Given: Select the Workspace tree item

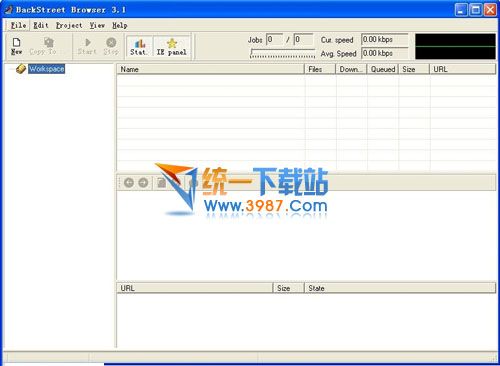Looking at the screenshot, I should point(46,69).
